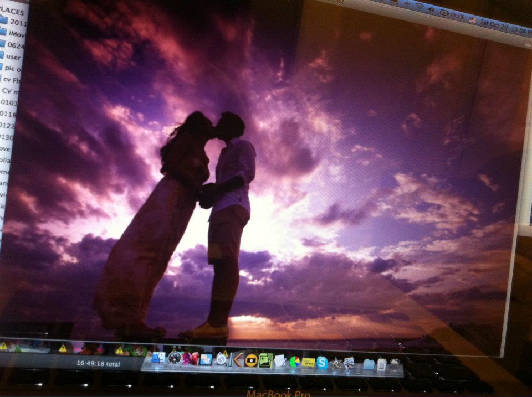
Task: Click the 16:49:18 total status text
Action: pos(99,364)
